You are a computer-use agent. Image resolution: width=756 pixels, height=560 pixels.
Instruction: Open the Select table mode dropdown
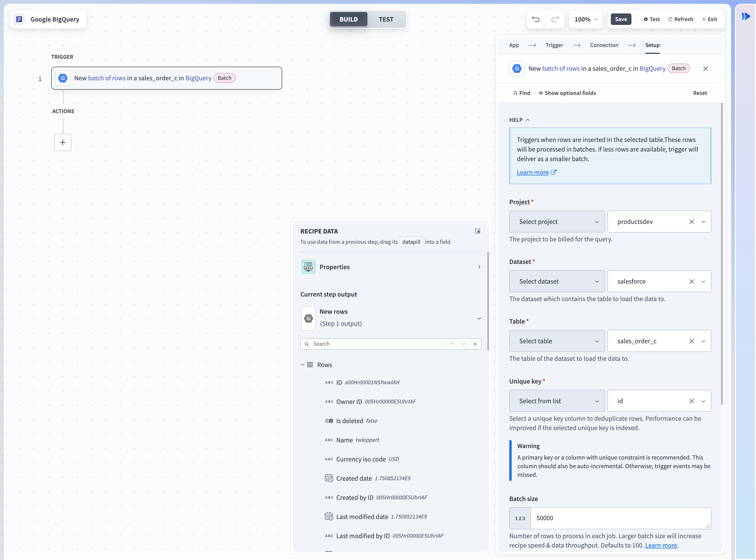coord(557,341)
